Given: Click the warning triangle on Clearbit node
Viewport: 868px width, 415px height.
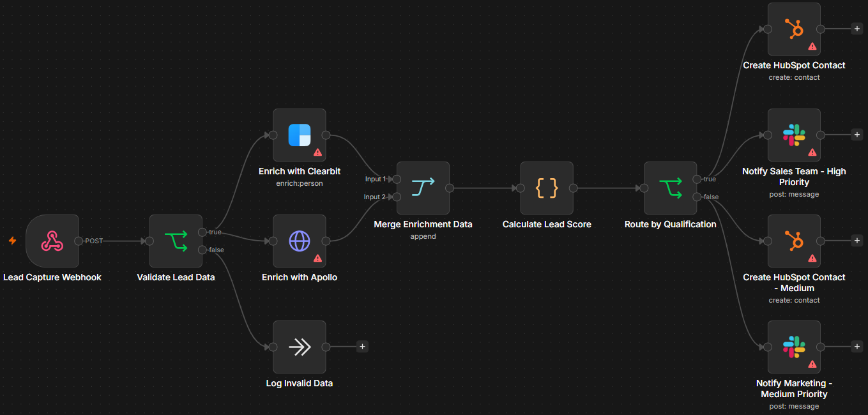Looking at the screenshot, I should coord(317,153).
